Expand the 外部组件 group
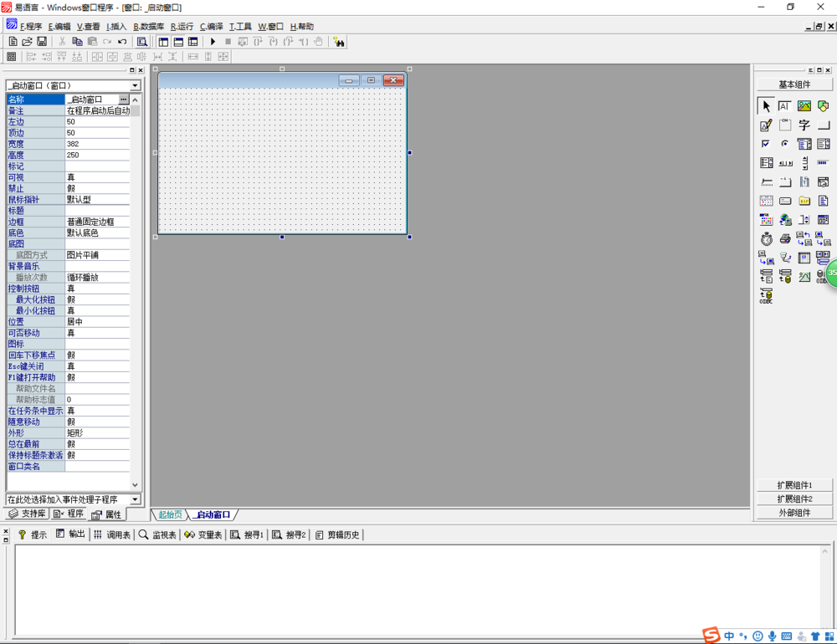The width and height of the screenshot is (837, 644). tap(794, 513)
